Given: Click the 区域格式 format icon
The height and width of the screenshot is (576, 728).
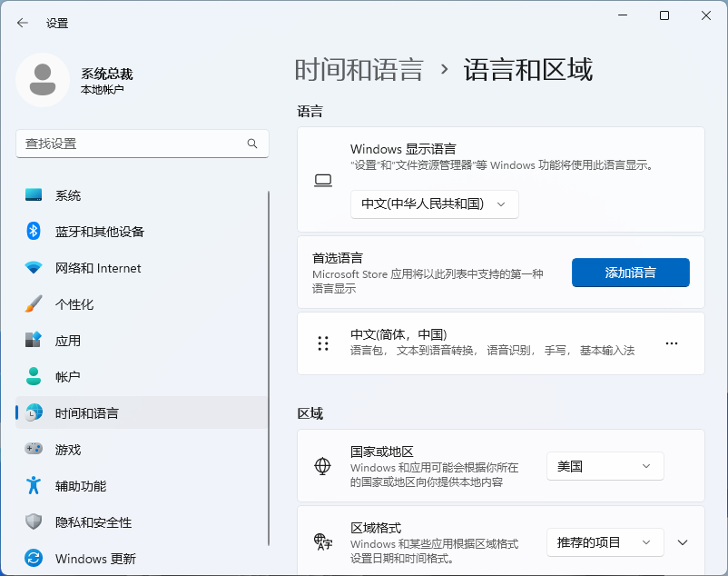Looking at the screenshot, I should point(322,542).
